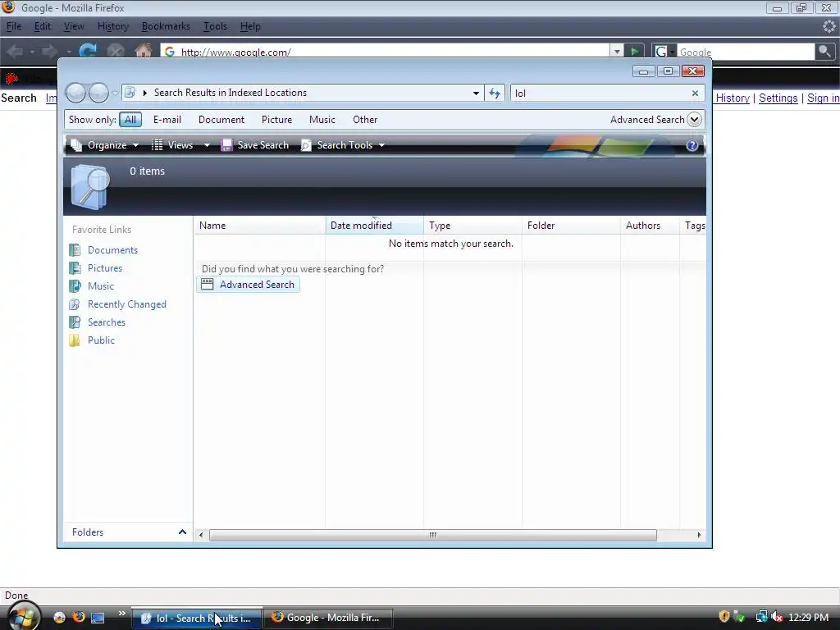
Task: Open the Firefox Edit menu
Action: (x=43, y=26)
